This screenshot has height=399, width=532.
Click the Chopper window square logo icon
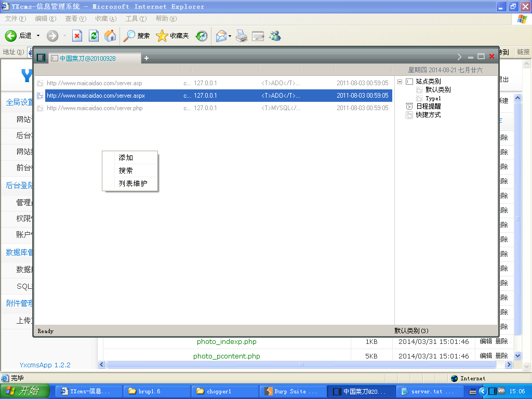click(x=41, y=58)
